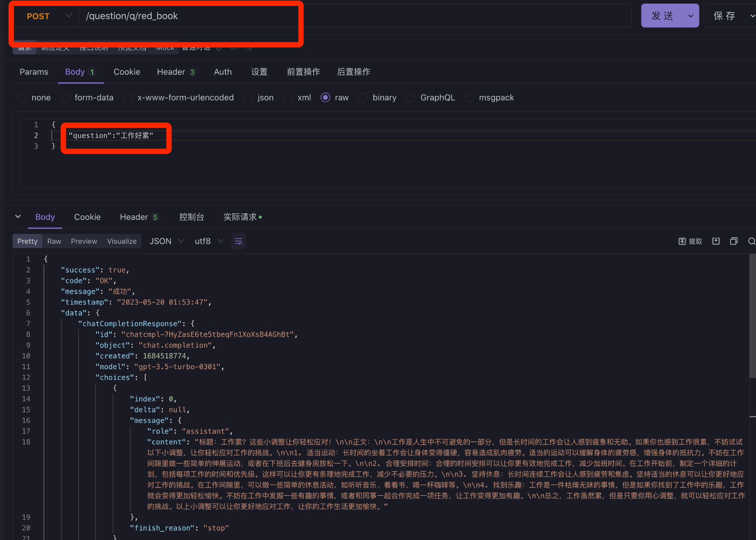Click the "success": true line
The height and width of the screenshot is (540, 756).
(95, 270)
